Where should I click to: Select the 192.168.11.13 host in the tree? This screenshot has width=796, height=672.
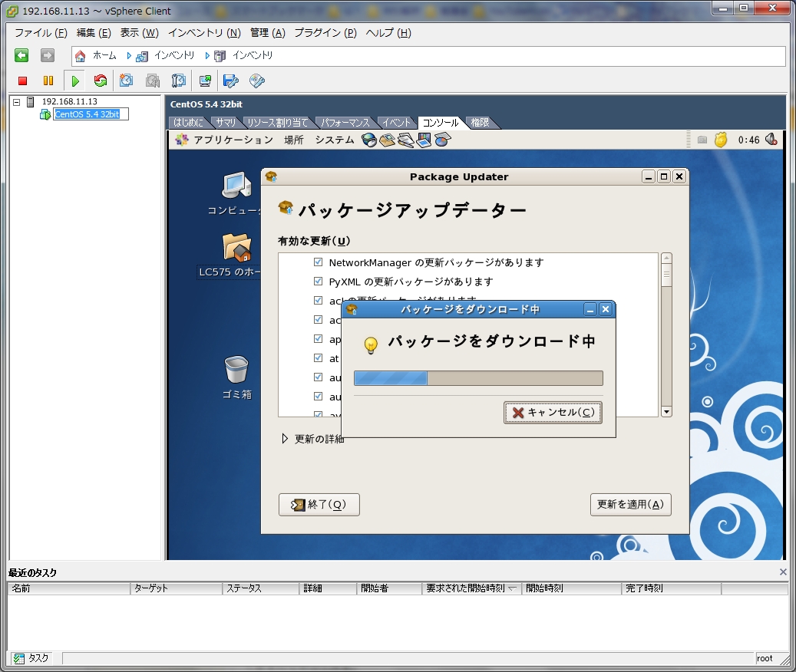pos(70,101)
